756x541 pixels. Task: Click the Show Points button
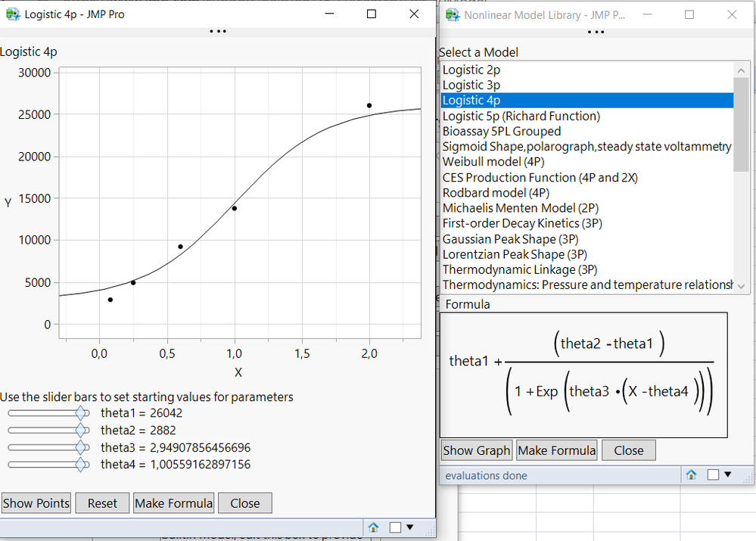coord(36,503)
